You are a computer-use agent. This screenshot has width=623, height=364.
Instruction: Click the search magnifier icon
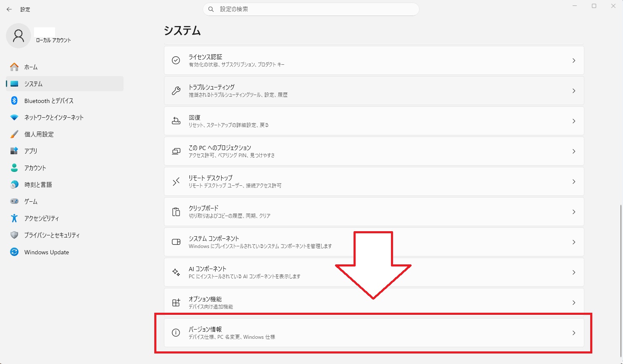pyautogui.click(x=211, y=9)
